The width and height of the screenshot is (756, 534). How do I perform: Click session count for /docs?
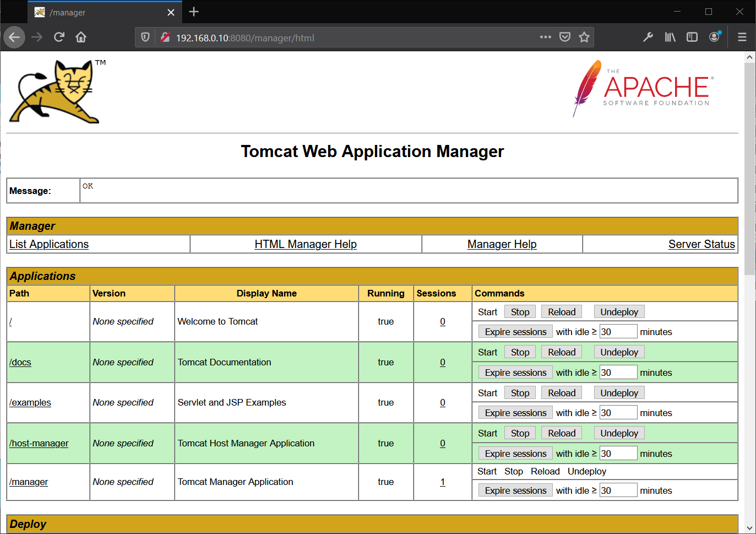[443, 362]
